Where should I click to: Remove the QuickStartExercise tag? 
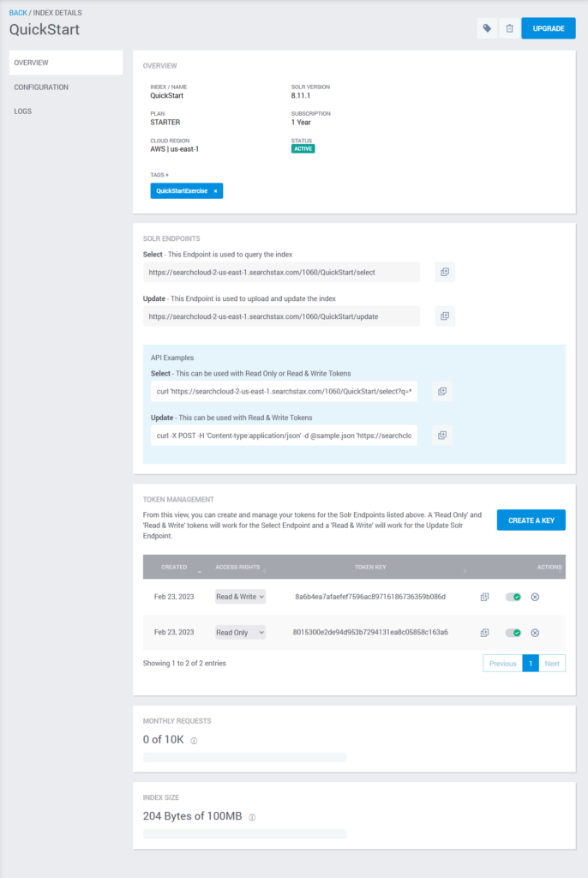(216, 191)
